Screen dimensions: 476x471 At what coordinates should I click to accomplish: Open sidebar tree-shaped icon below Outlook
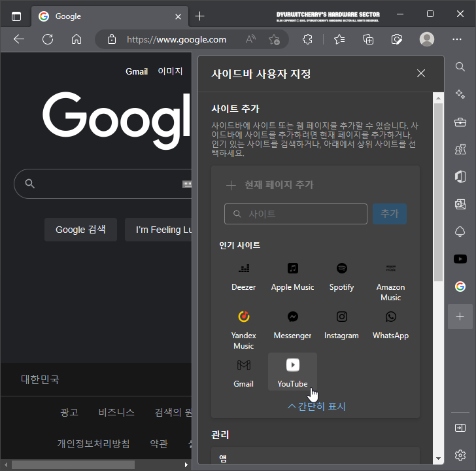[460, 232]
